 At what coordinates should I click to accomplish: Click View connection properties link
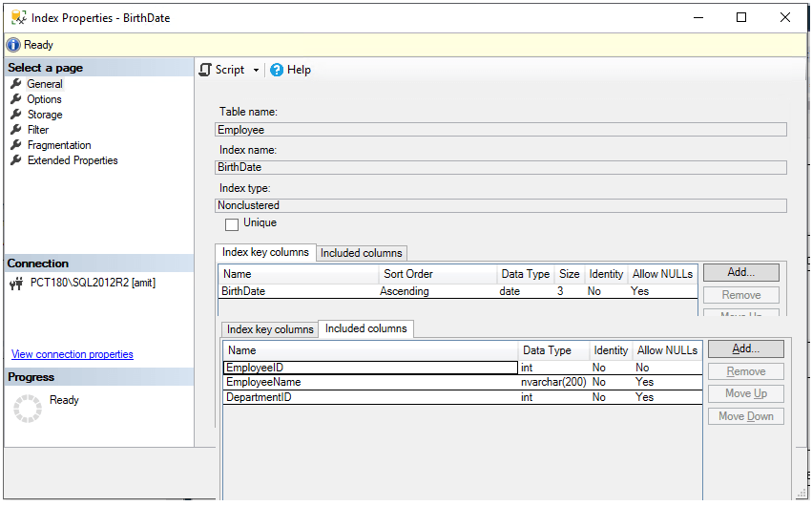tap(73, 354)
